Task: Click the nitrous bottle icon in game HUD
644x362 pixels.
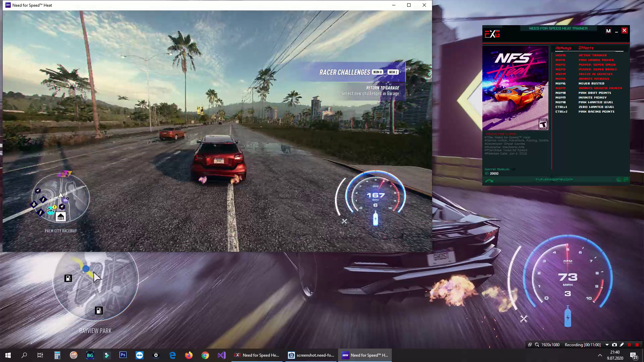Action: click(375, 219)
